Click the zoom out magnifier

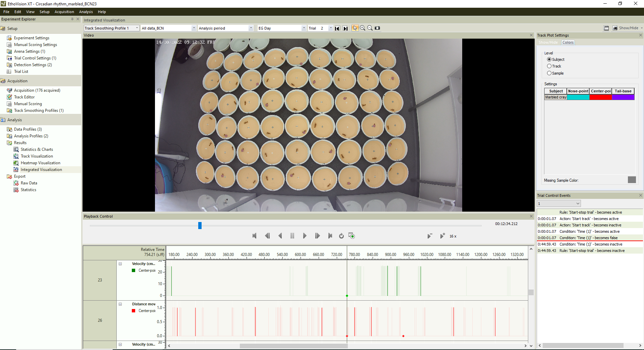click(370, 28)
